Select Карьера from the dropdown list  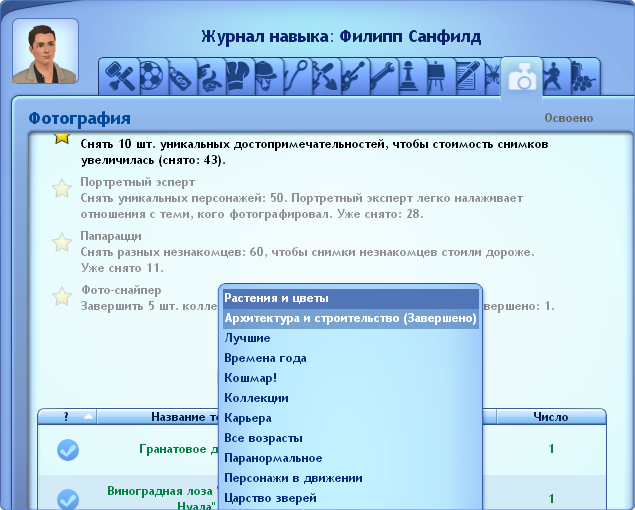(351, 418)
